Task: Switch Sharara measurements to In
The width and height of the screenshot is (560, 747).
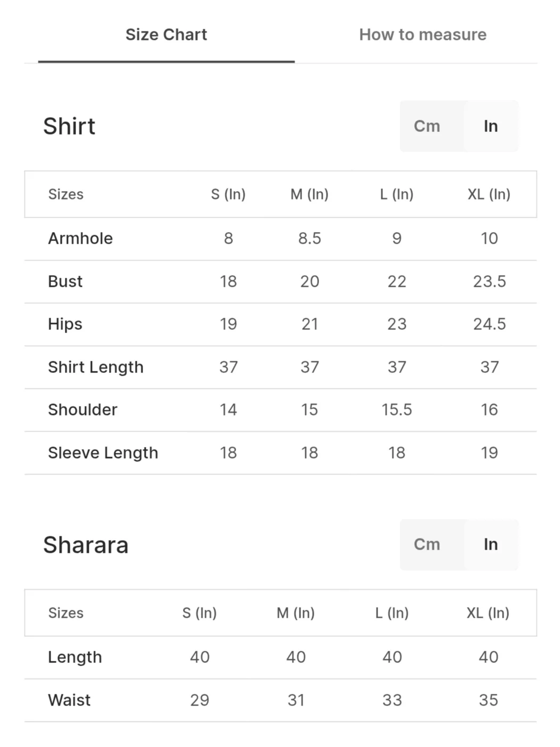Action: click(x=491, y=544)
